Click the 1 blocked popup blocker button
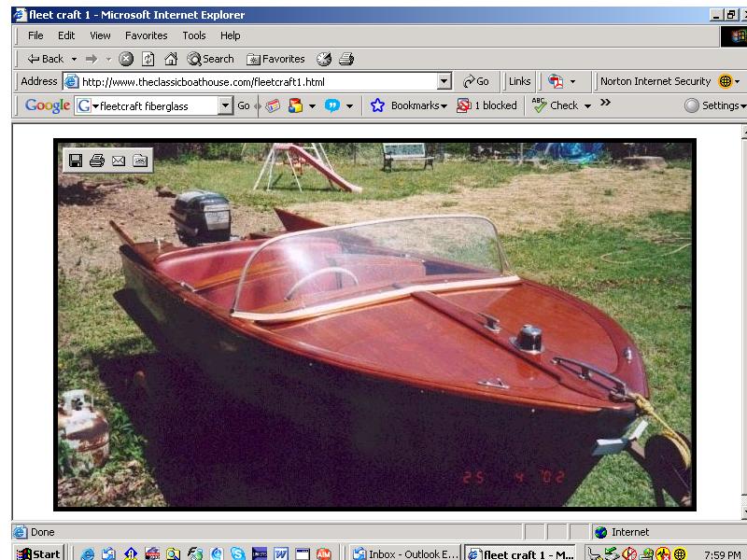Image resolution: width=747 pixels, height=560 pixels. 486,105
